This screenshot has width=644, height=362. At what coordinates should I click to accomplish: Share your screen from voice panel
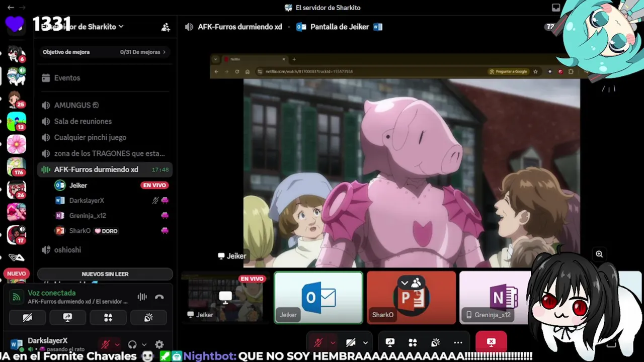coord(67,317)
